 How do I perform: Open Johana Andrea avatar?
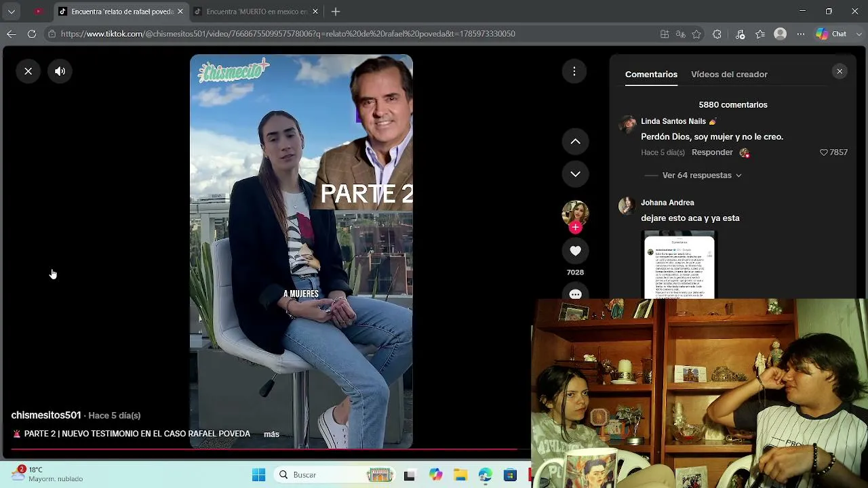pyautogui.click(x=627, y=205)
